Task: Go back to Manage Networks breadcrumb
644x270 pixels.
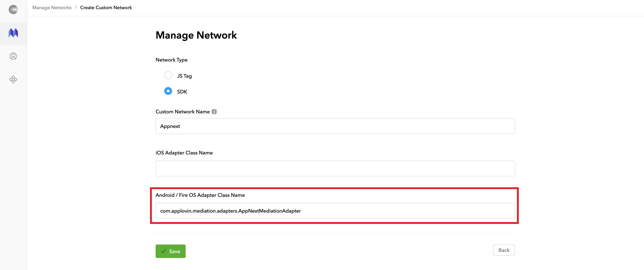Action: coord(52,8)
